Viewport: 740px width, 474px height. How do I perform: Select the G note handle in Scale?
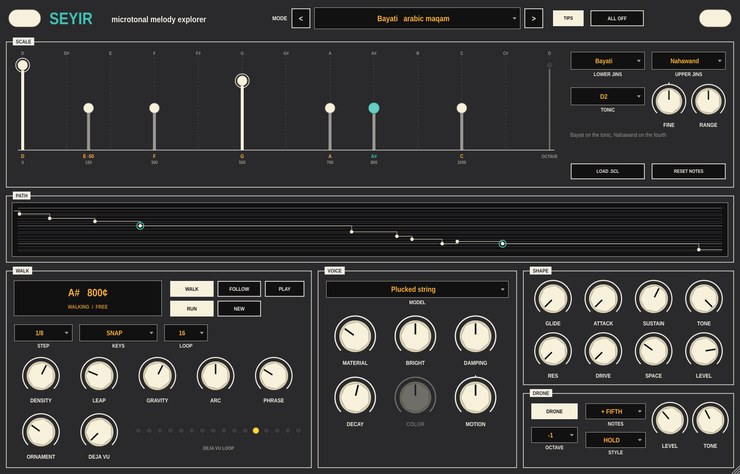tap(242, 81)
